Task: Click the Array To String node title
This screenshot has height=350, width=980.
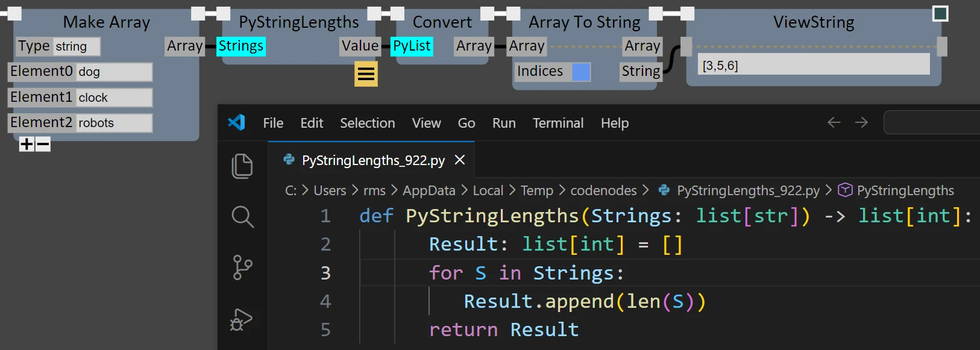Action: [585, 22]
